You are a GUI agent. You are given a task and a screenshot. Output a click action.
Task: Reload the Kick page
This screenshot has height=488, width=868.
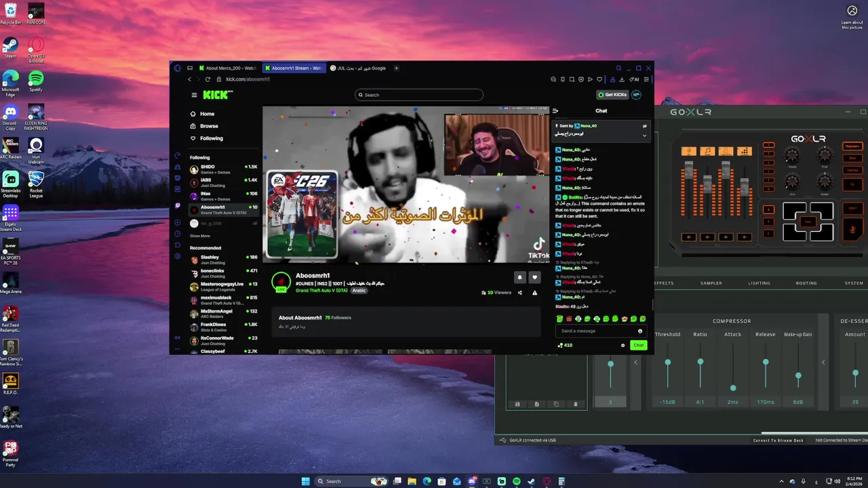208,79
